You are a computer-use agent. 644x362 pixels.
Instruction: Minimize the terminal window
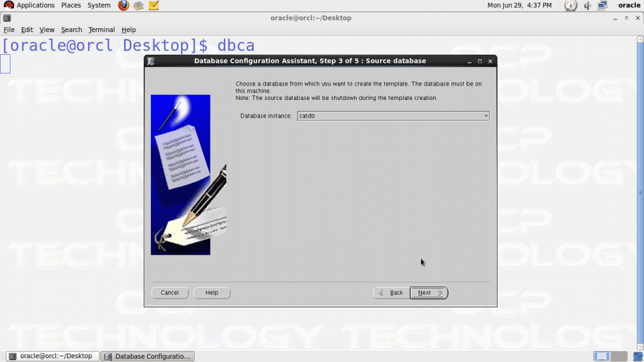tap(615, 18)
